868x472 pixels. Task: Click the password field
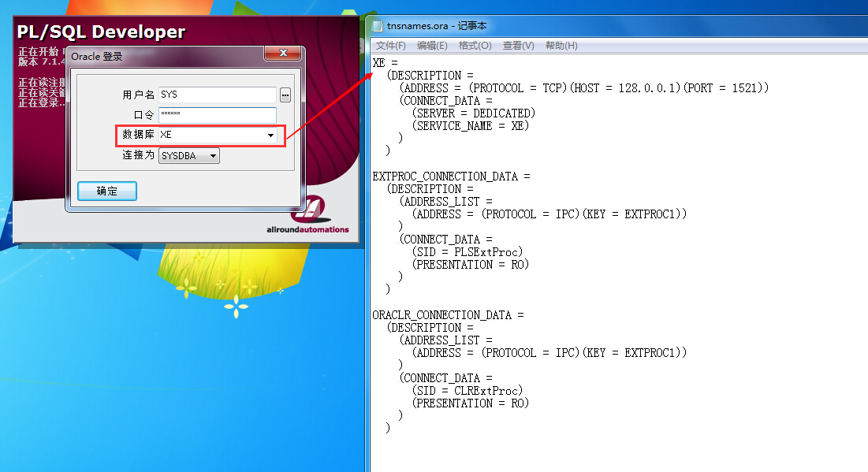tap(217, 115)
